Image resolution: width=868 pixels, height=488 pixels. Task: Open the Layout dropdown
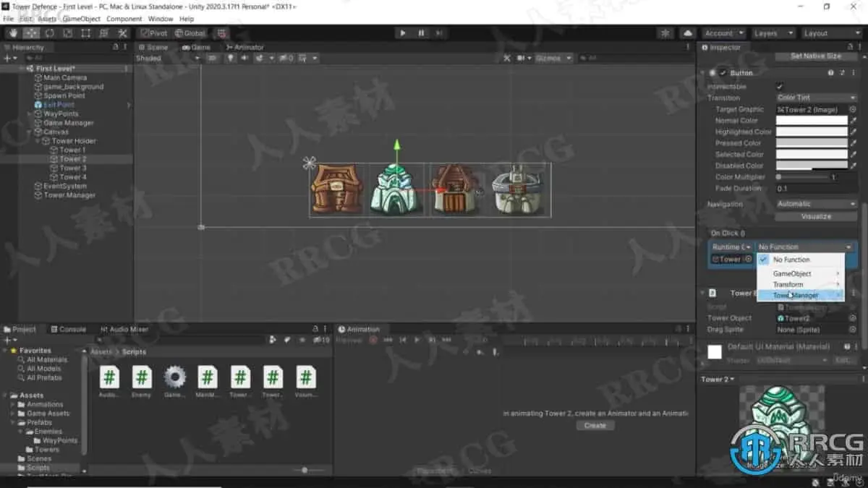click(x=830, y=33)
